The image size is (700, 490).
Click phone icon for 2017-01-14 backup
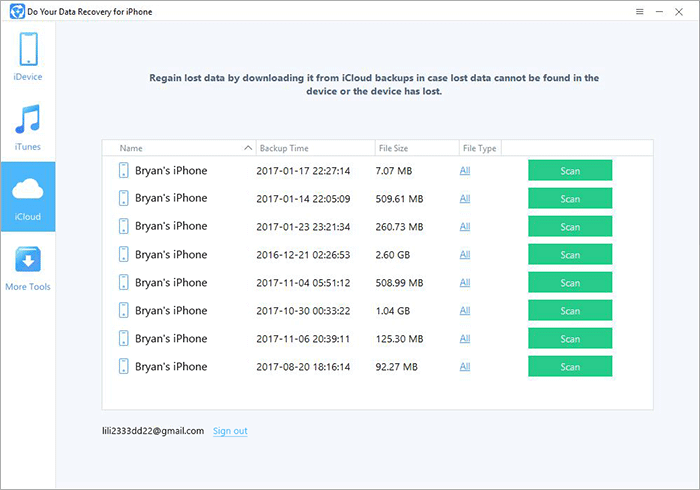point(124,198)
